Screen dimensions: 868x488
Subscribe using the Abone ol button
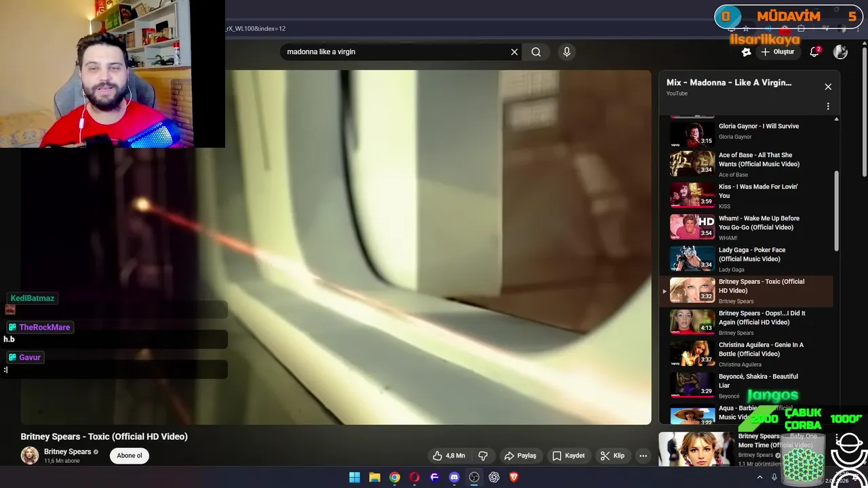point(130,455)
